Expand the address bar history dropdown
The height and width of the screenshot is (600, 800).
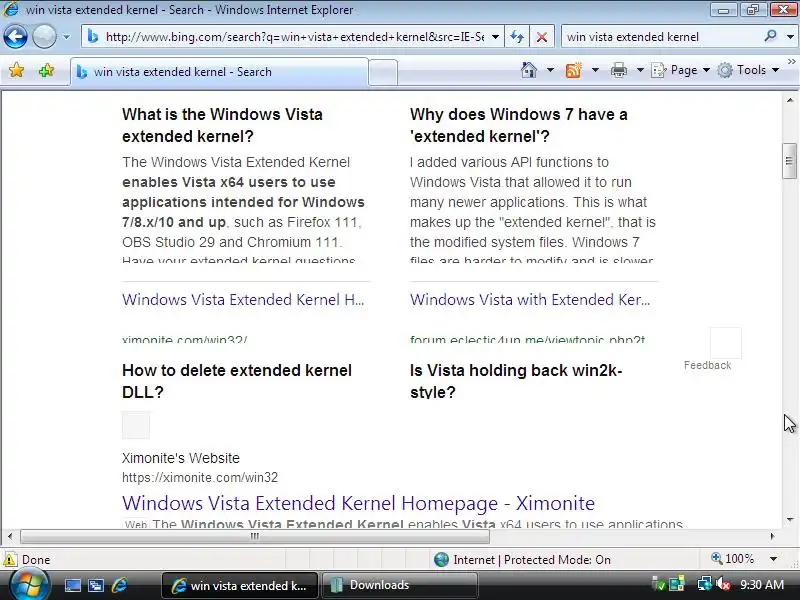tap(495, 37)
